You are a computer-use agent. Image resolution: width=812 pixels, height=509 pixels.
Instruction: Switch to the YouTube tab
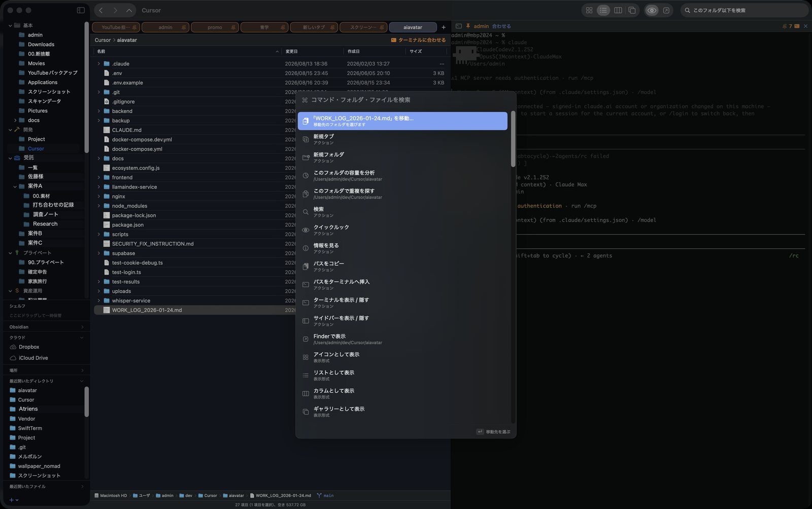[115, 27]
